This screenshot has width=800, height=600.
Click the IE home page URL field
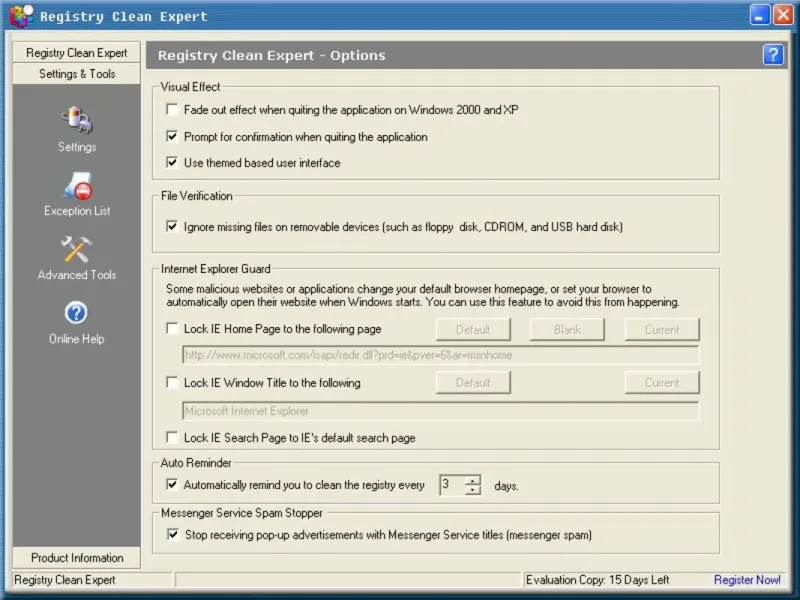click(441, 355)
